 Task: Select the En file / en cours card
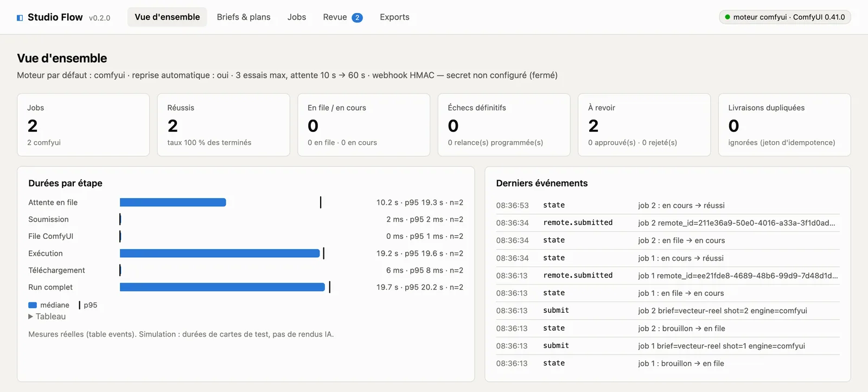(364, 125)
